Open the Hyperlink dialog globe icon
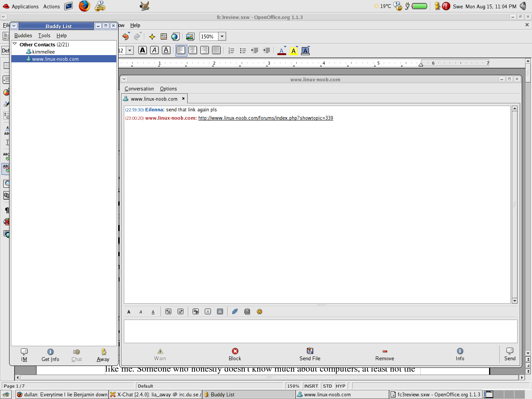Screen dimensions: 532x399 coord(175,36)
